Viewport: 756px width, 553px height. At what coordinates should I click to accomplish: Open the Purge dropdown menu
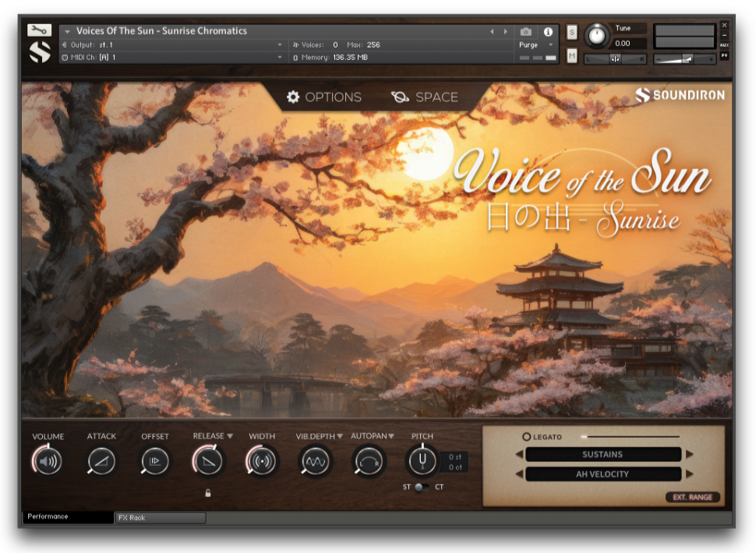pyautogui.click(x=536, y=45)
